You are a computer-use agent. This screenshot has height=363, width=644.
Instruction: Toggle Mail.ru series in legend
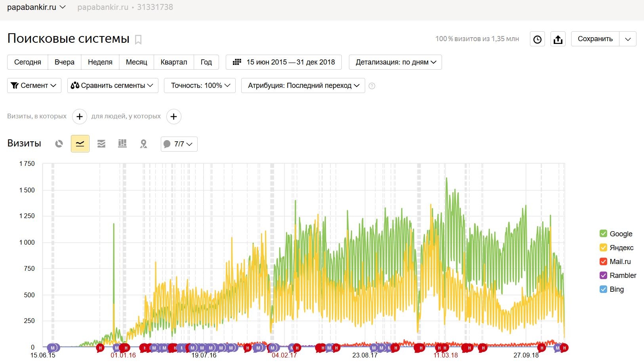pyautogui.click(x=616, y=262)
